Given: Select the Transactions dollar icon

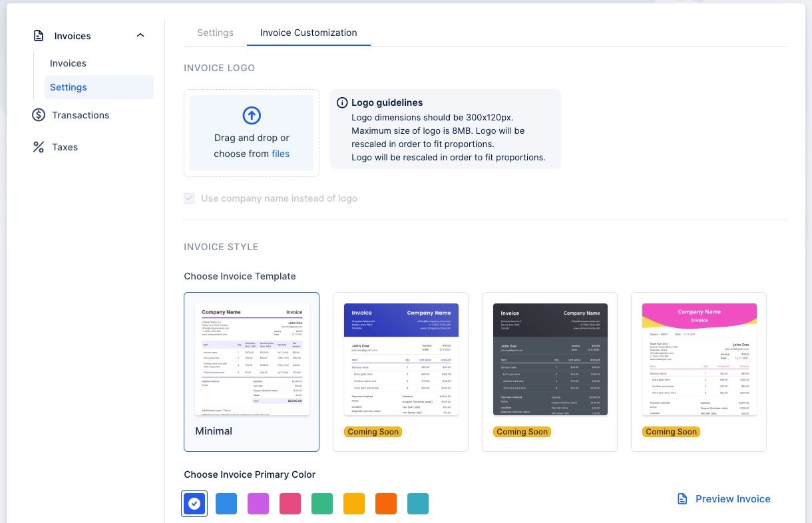Looking at the screenshot, I should 38,115.
